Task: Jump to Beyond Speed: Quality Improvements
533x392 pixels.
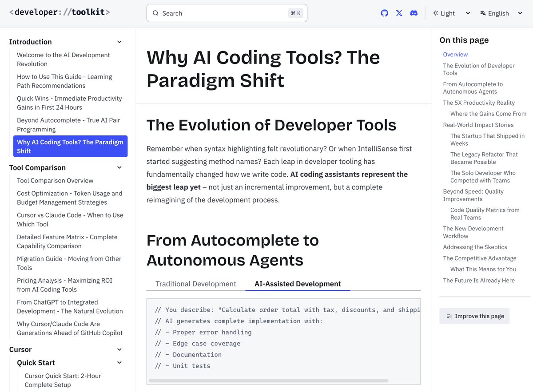Action: tap(473, 195)
